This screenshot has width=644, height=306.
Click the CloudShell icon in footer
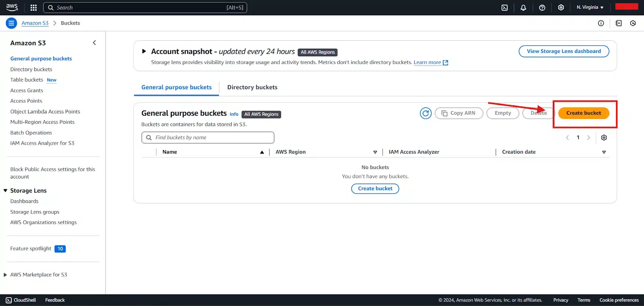tap(9, 300)
